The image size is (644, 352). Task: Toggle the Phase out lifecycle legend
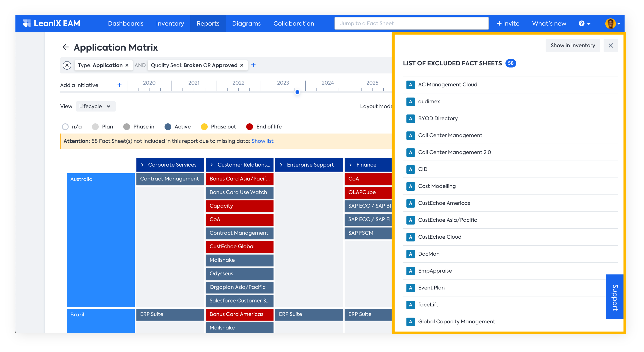click(x=218, y=127)
